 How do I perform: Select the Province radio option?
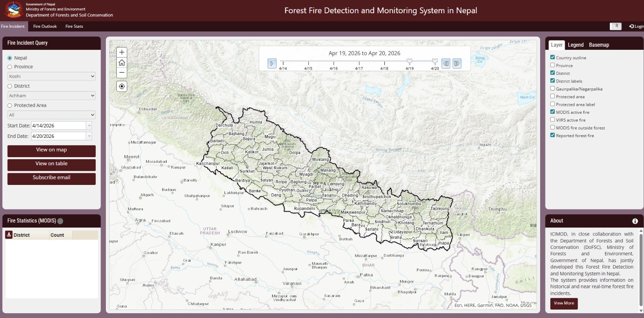[x=10, y=67]
